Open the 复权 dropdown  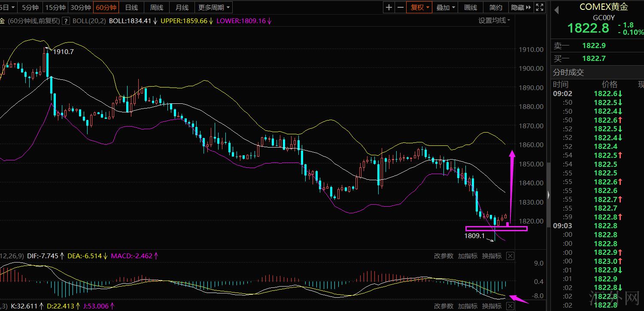(420, 7)
